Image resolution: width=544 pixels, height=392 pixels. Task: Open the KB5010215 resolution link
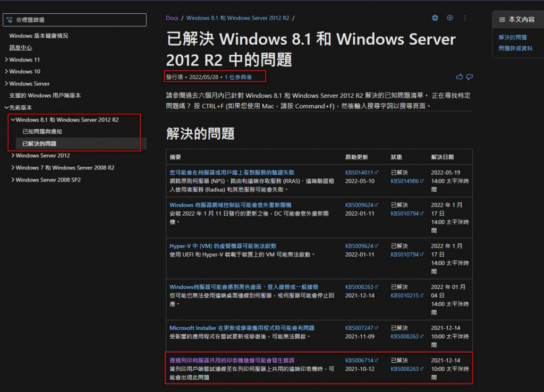tap(407, 295)
